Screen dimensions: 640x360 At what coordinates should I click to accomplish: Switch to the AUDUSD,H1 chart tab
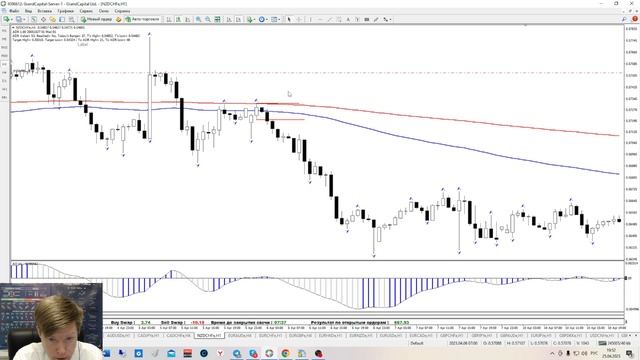coord(118,336)
